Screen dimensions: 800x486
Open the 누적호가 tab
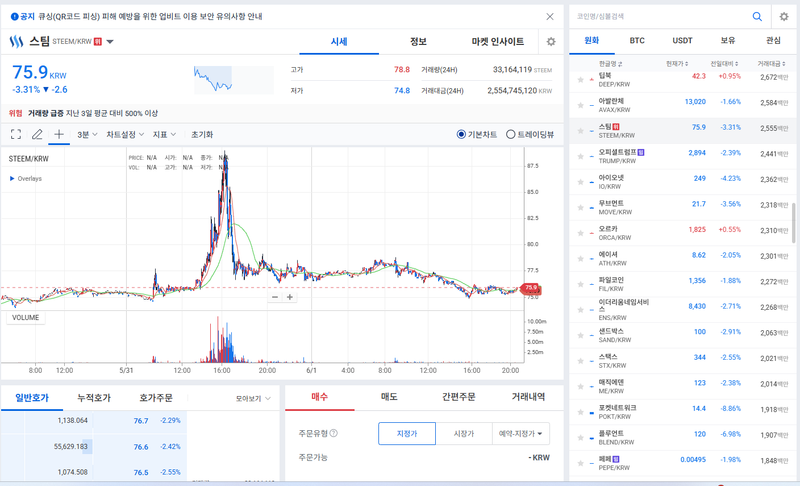coord(94,398)
